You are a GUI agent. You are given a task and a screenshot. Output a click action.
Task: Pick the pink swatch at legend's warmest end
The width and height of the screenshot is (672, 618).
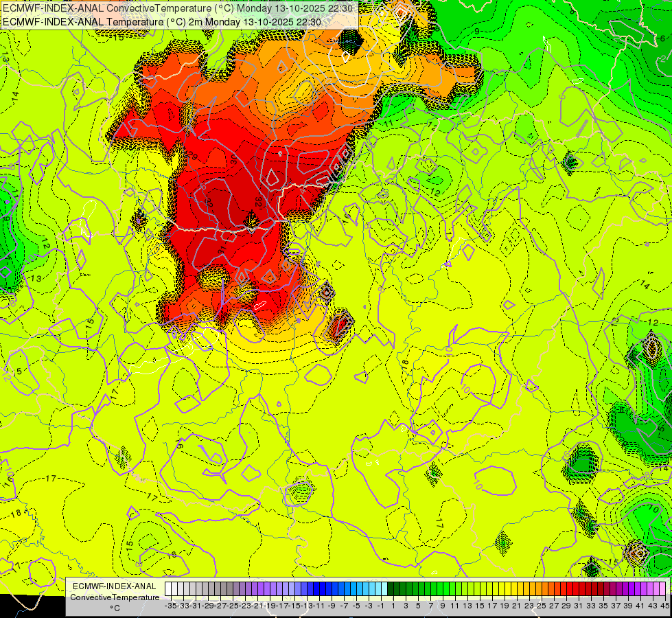click(x=662, y=589)
